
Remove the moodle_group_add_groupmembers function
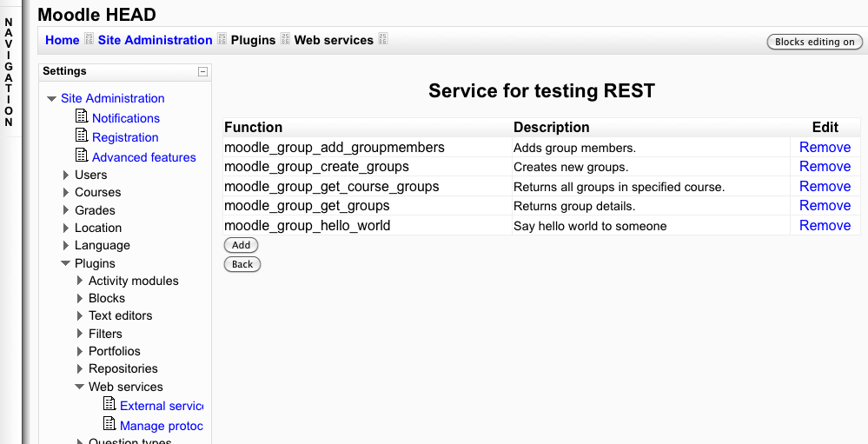coord(825,147)
